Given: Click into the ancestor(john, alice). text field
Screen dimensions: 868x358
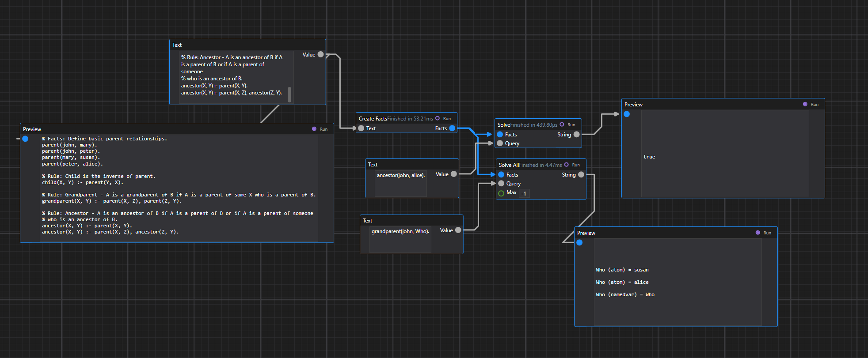Looking at the screenshot, I should [401, 184].
